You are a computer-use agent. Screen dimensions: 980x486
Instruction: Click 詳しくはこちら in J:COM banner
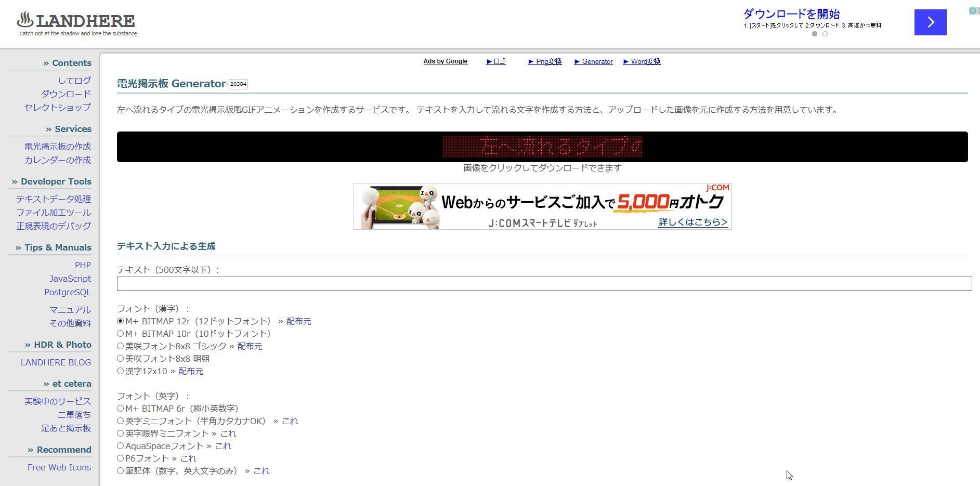tap(693, 222)
